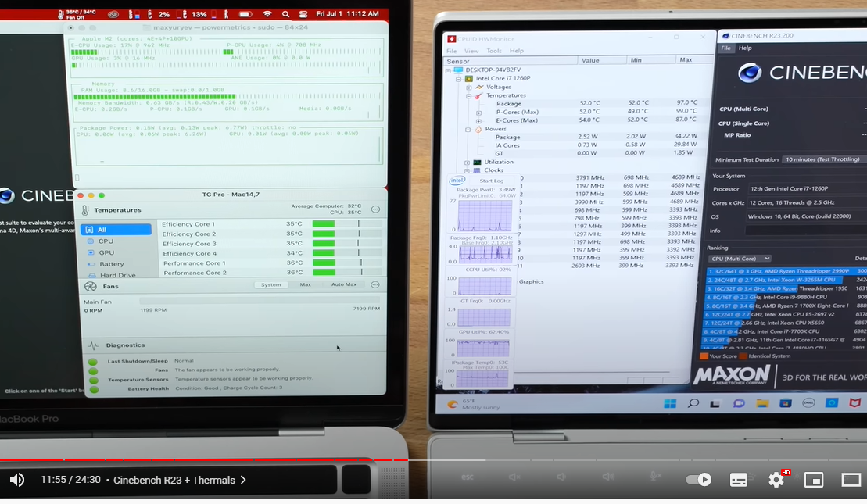Select the Utilization chart icon in HWMonitor

click(477, 163)
